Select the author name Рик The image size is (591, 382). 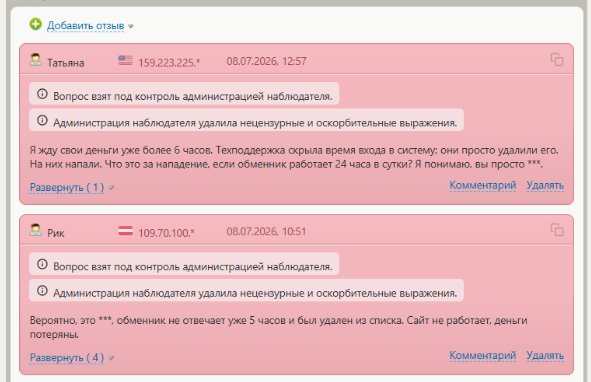56,233
